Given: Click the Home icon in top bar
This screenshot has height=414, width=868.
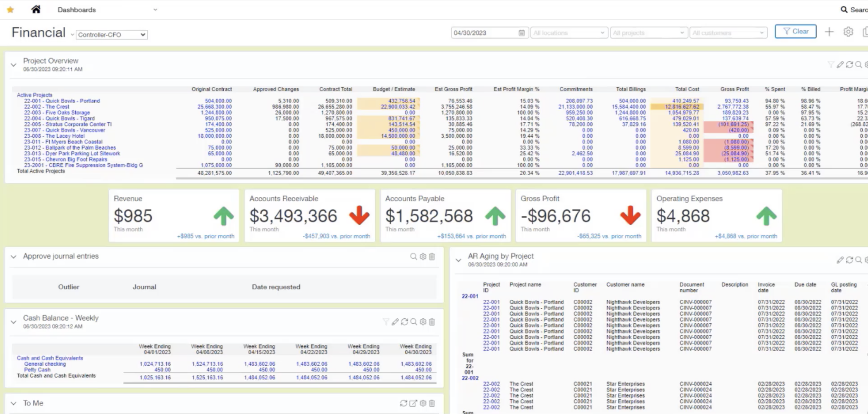Looking at the screenshot, I should coord(36,9).
